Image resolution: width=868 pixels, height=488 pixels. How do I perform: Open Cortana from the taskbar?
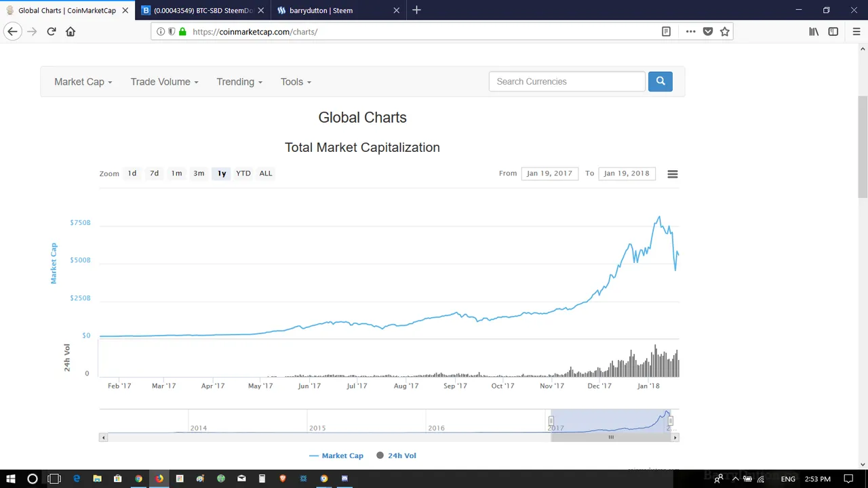click(x=32, y=479)
